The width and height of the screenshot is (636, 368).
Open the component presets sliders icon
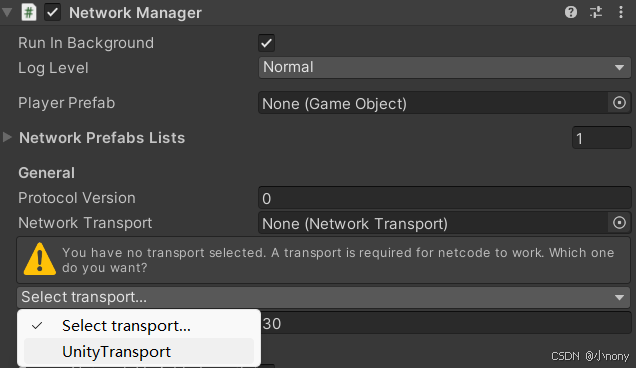[x=596, y=13]
